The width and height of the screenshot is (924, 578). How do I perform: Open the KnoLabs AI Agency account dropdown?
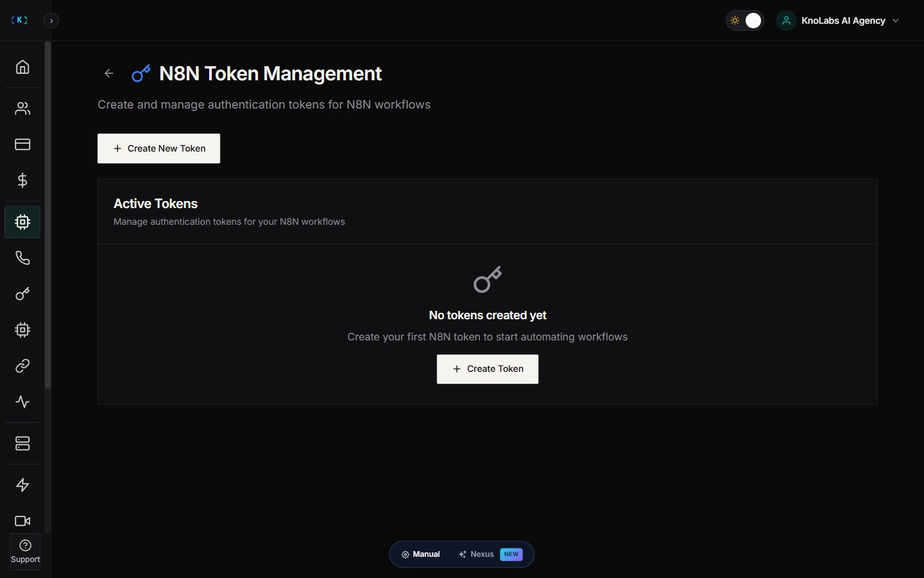(x=838, y=21)
